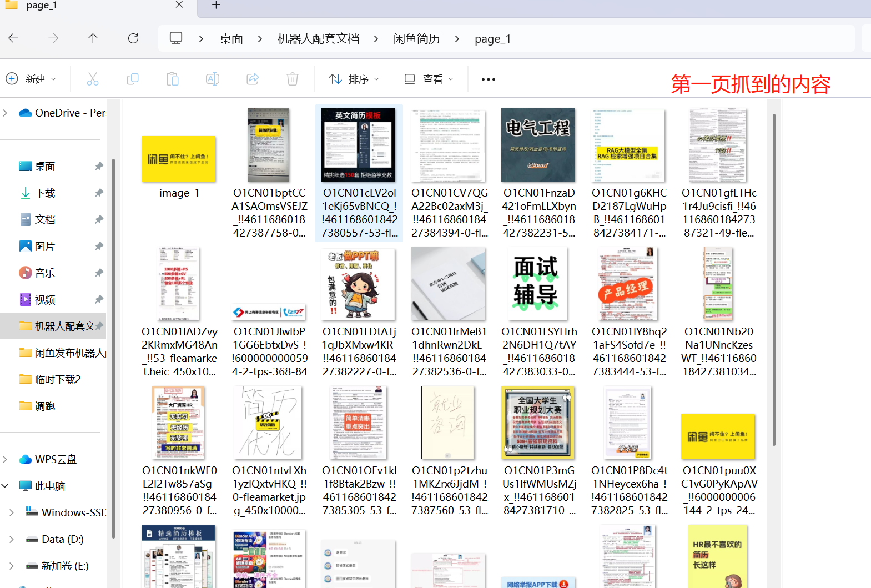Click the Cut scissors icon
Screen dimensions: 871x588
click(x=93, y=79)
